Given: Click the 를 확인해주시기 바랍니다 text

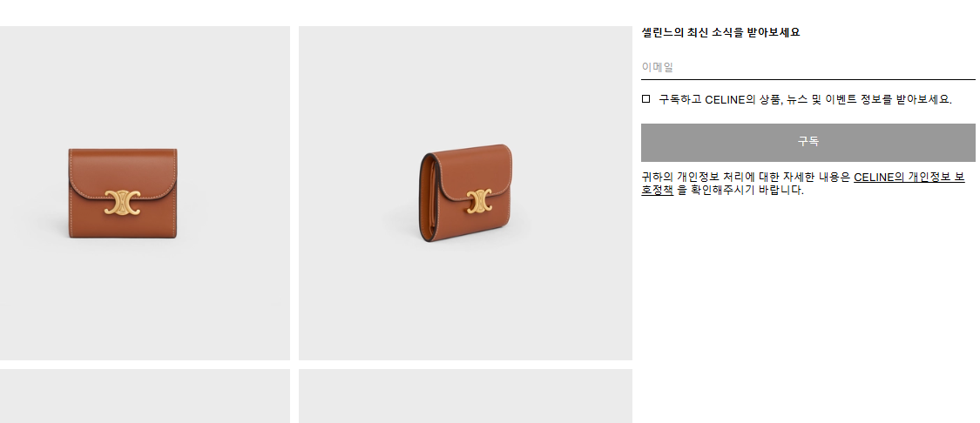Looking at the screenshot, I should coord(740,190).
